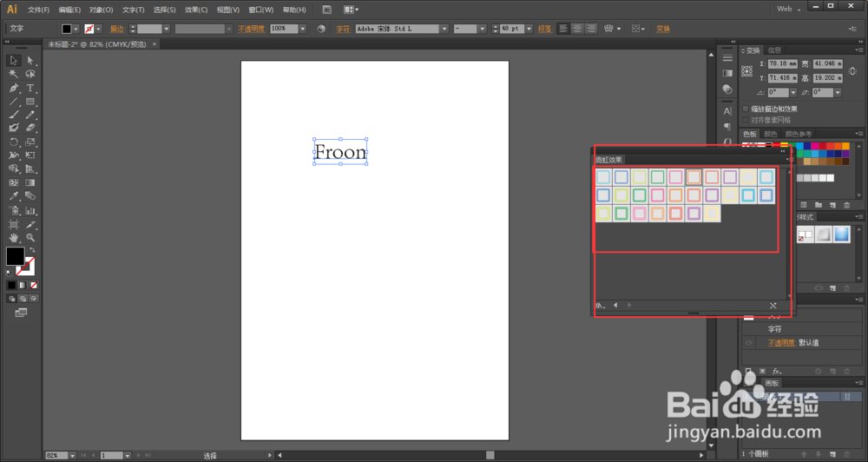Click the X position input field

(x=783, y=63)
